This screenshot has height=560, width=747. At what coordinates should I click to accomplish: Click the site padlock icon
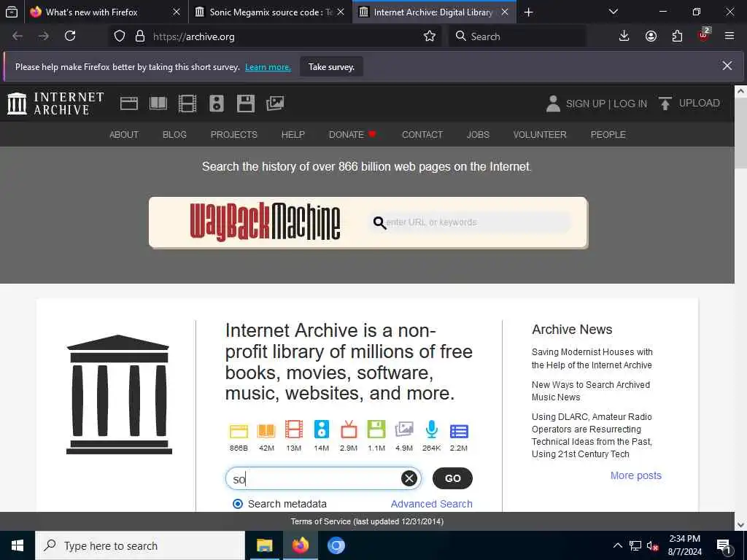pyautogui.click(x=140, y=36)
